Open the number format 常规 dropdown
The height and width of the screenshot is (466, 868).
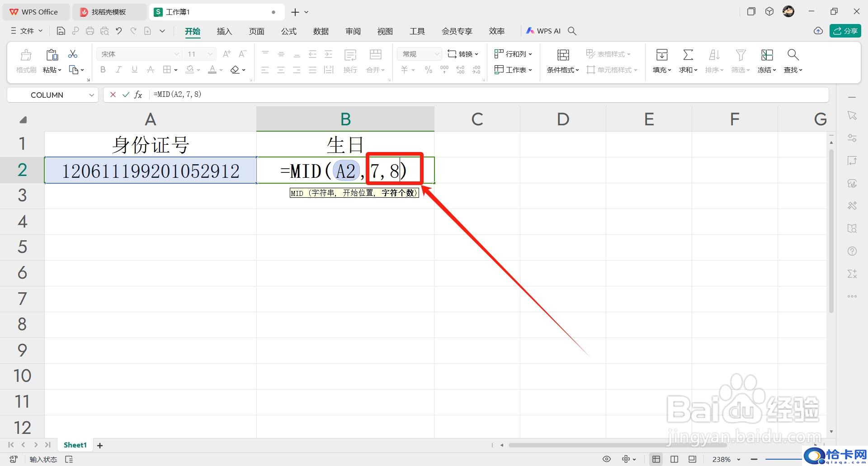pyautogui.click(x=437, y=54)
